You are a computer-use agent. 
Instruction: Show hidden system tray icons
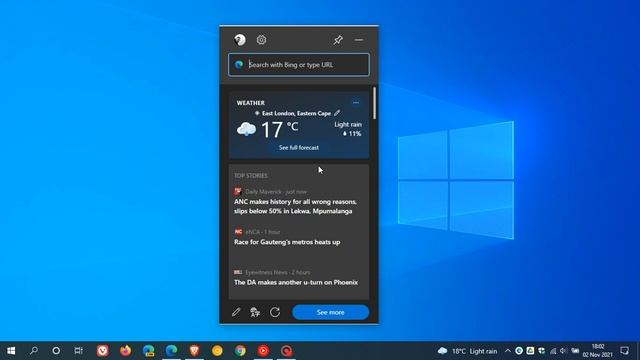click(507, 351)
